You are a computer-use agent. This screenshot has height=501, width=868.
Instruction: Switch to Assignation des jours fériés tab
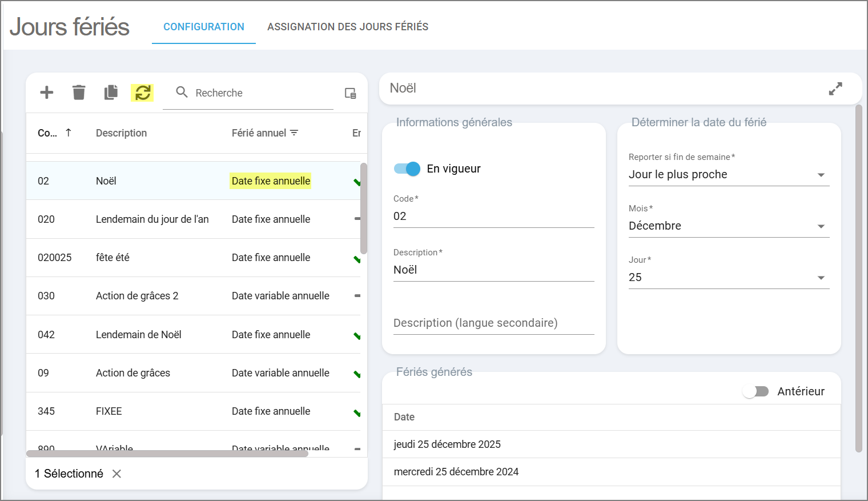coord(348,27)
